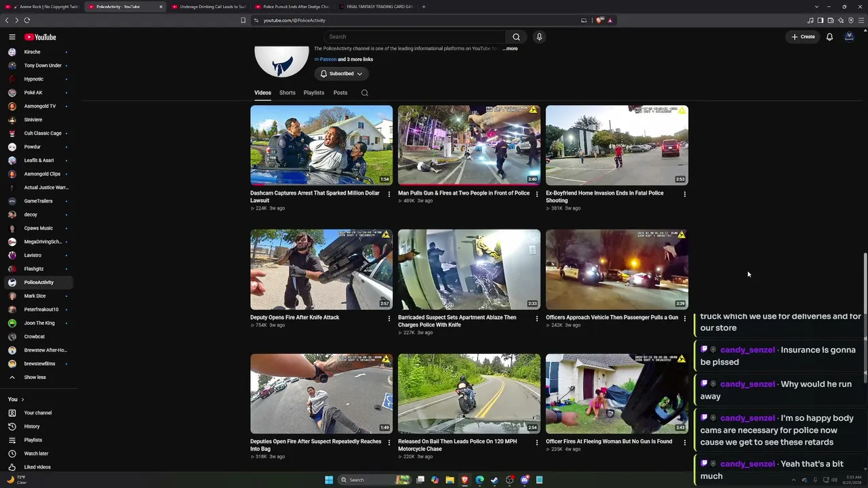Open Leo AI assistant icon
Viewport: 868px width, 488px height.
click(x=841, y=20)
